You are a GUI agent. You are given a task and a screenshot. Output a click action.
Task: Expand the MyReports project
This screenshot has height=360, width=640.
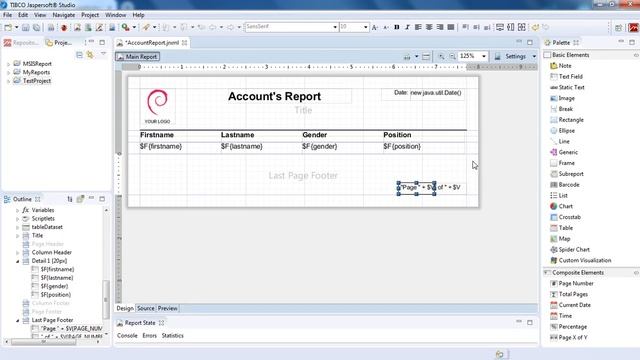coord(8,73)
